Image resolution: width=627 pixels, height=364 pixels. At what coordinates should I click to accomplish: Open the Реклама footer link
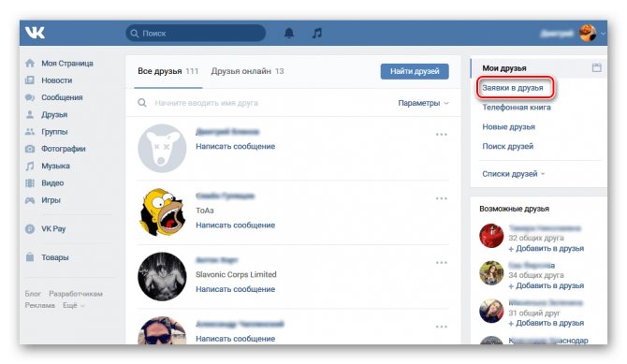click(39, 305)
